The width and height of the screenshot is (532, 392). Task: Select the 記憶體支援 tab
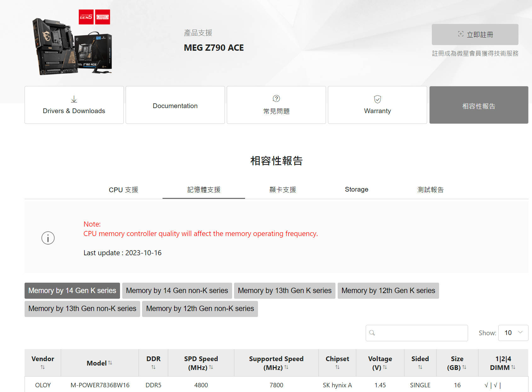pyautogui.click(x=204, y=190)
